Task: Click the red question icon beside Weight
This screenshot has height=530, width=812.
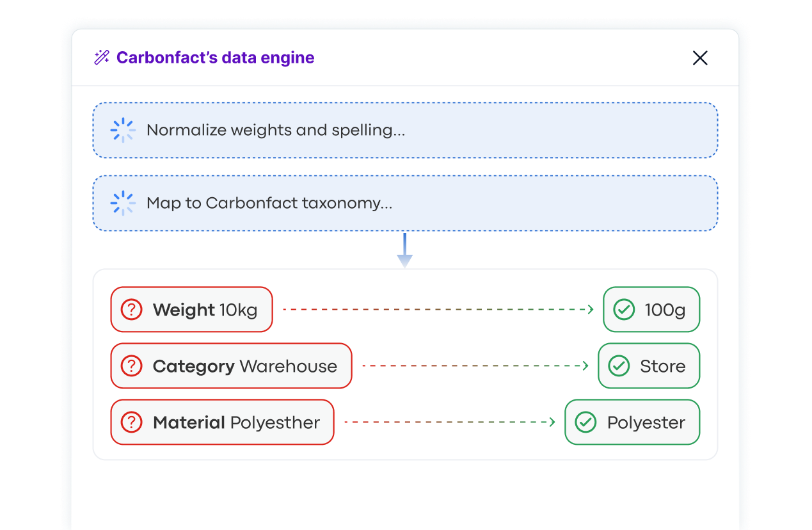Action: 131,310
